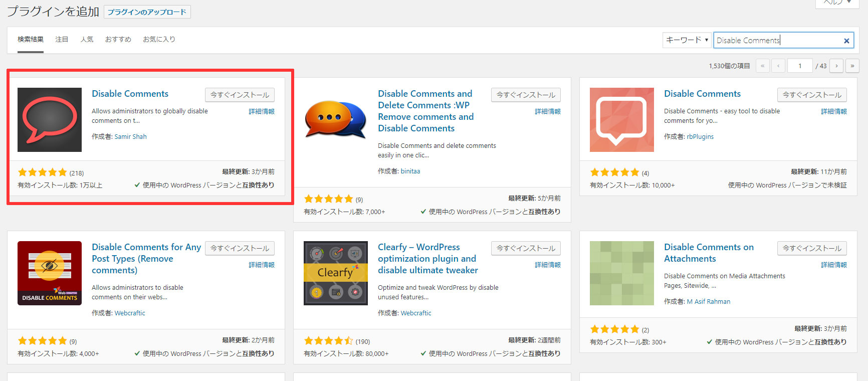Screen dimensions: 868x381
Task: Click the five-star rating of Samir Shah's plugin
Action: click(42, 172)
